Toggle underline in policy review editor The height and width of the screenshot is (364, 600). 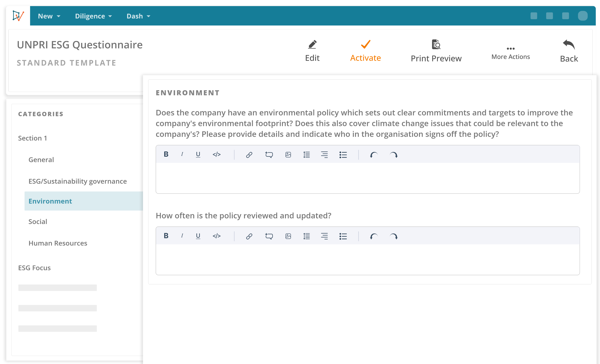click(198, 236)
